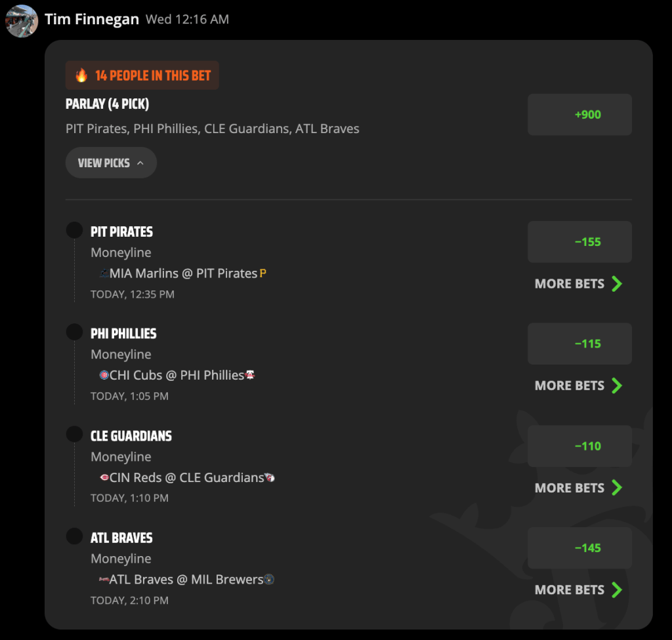Click the Reds team logo
The height and width of the screenshot is (640, 672).
(x=104, y=477)
